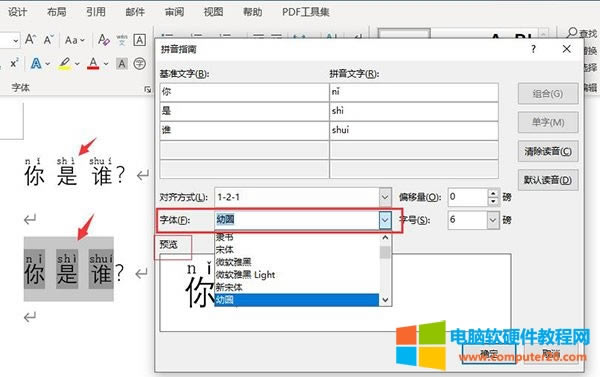This screenshot has width=600, height=377.
Task: Expand the 对齐方式 1-2-1 dropdown
Action: click(x=385, y=197)
